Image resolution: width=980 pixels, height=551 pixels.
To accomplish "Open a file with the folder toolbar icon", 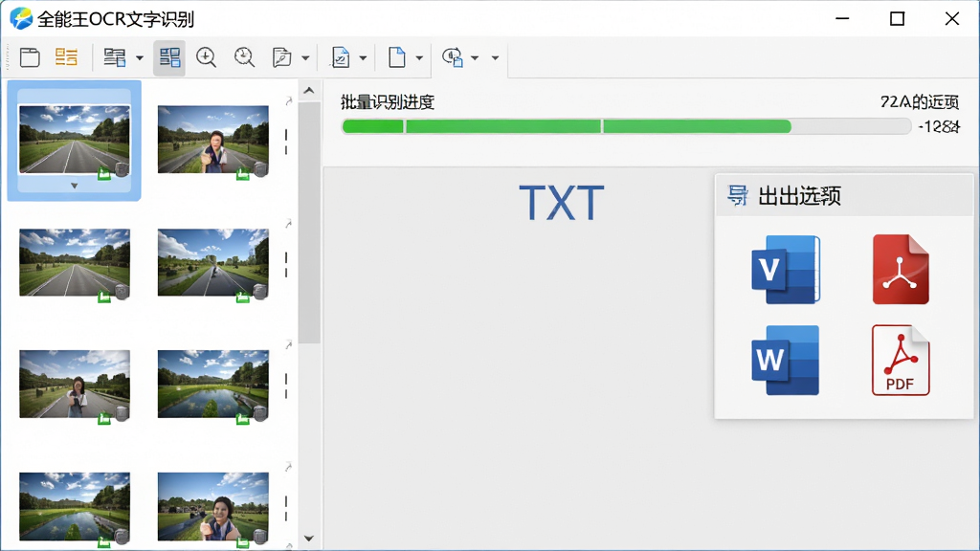I will click(30, 57).
